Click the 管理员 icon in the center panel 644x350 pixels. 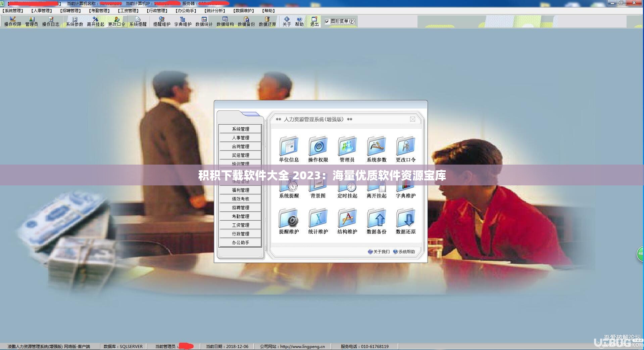347,149
